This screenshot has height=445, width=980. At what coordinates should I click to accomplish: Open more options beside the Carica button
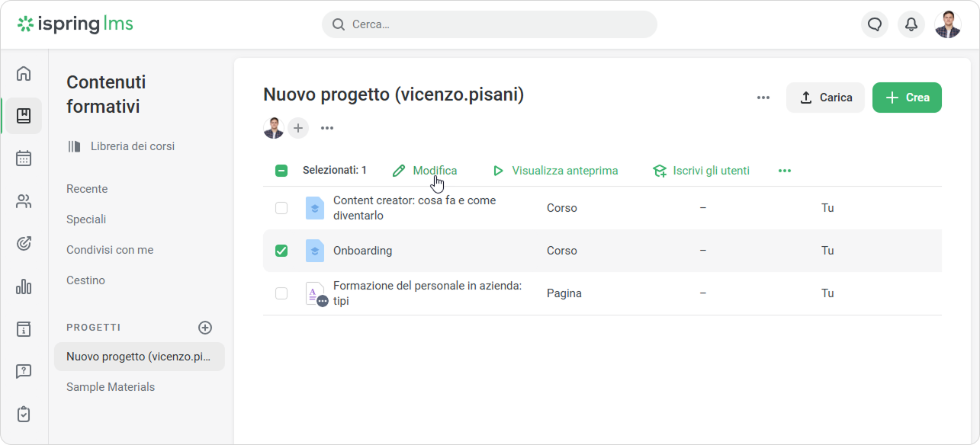[x=763, y=98]
